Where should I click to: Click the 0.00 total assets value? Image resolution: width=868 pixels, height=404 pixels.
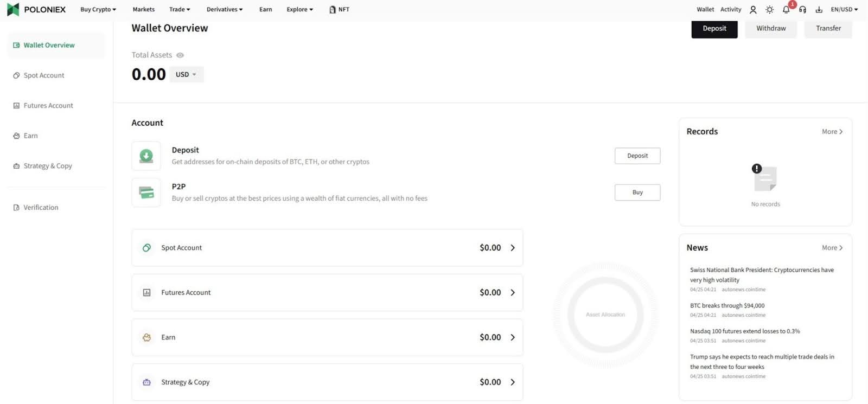(149, 74)
